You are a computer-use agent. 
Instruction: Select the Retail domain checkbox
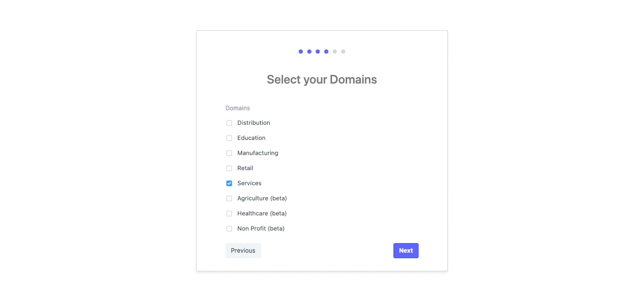click(x=229, y=168)
